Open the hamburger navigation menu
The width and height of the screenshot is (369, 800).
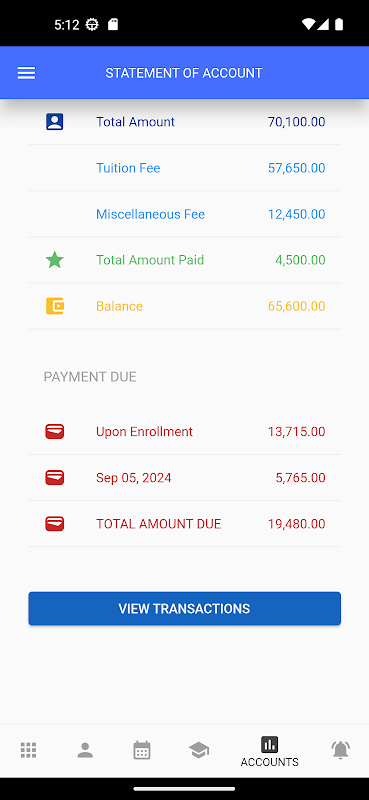[x=27, y=73]
